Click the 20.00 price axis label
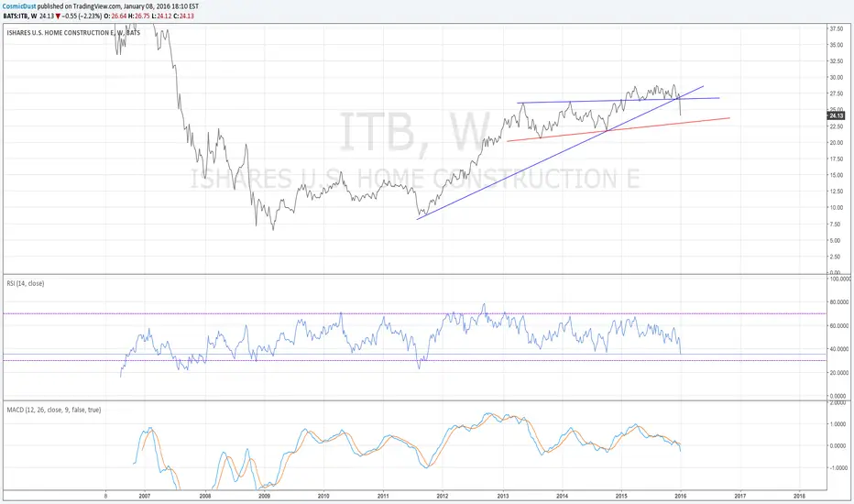Viewport: 854px width, 504px height. coord(836,143)
